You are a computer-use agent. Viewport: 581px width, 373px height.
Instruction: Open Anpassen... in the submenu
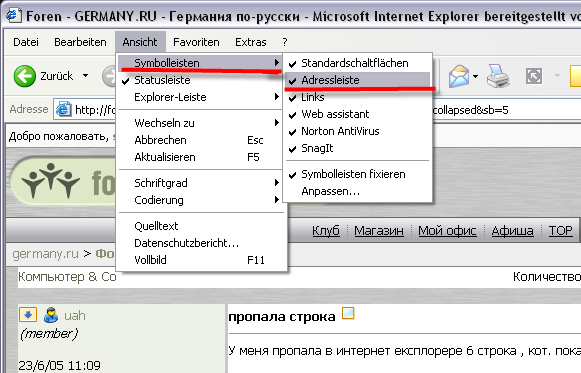(x=357, y=191)
